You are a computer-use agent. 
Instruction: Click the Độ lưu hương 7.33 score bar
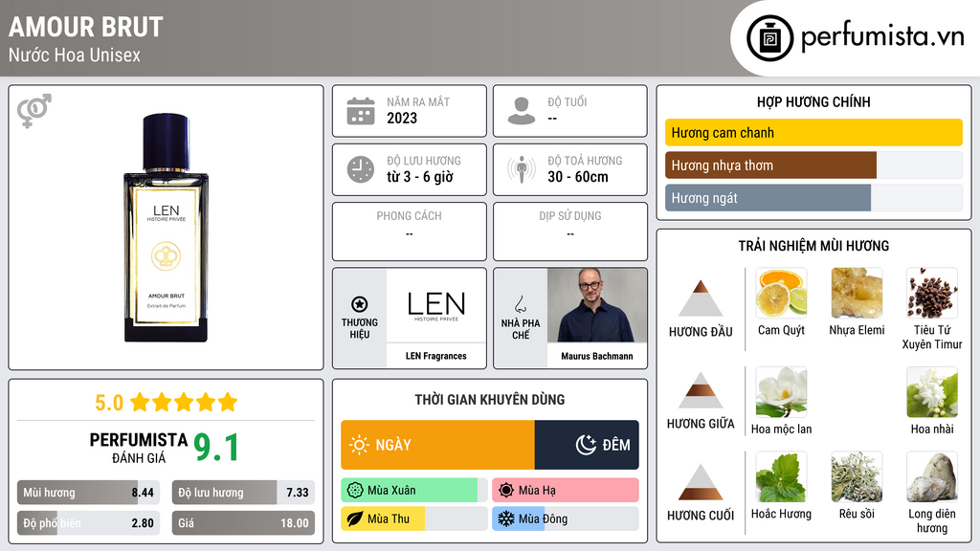pos(243,493)
